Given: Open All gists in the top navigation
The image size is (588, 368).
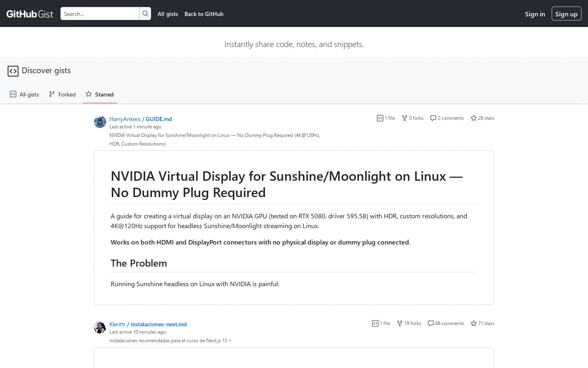Looking at the screenshot, I should click(168, 14).
